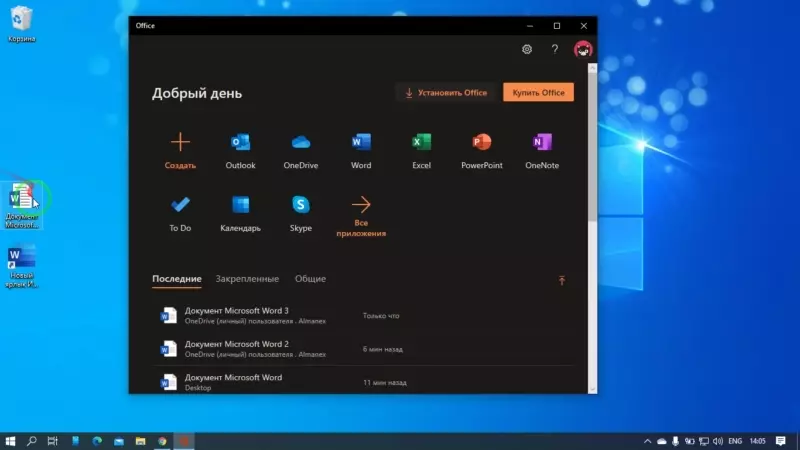Open OneNote app icon

(x=542, y=142)
